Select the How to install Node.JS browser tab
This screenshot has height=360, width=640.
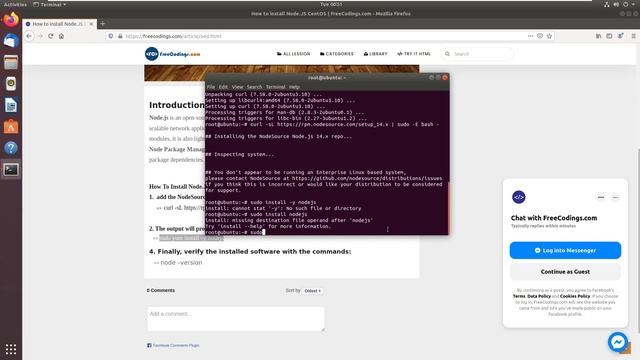[58, 24]
